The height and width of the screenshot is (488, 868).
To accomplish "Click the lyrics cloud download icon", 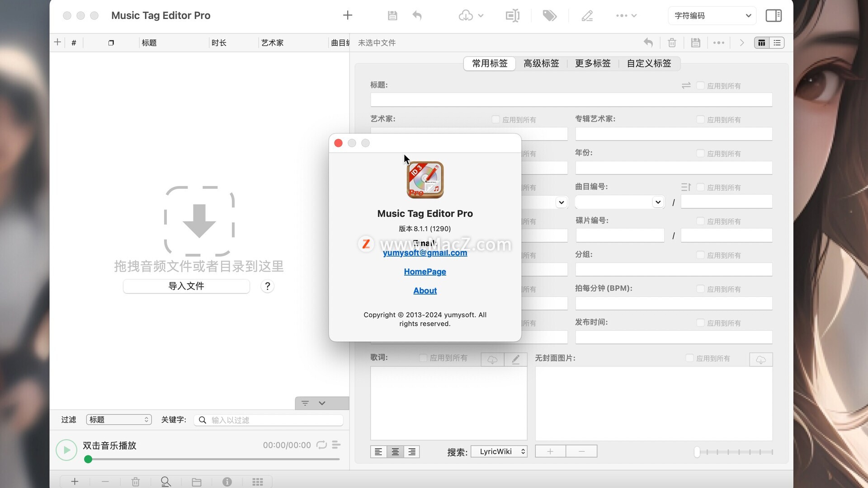I will (492, 360).
